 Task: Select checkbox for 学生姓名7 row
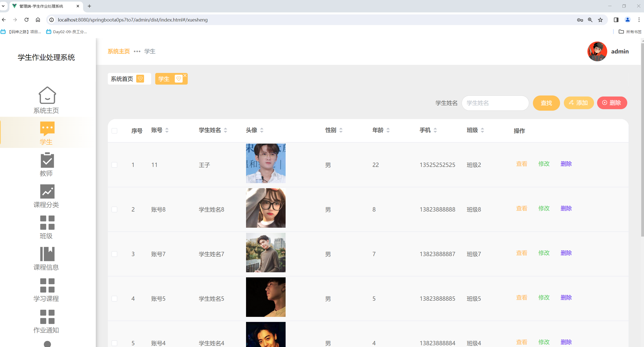coord(114,254)
